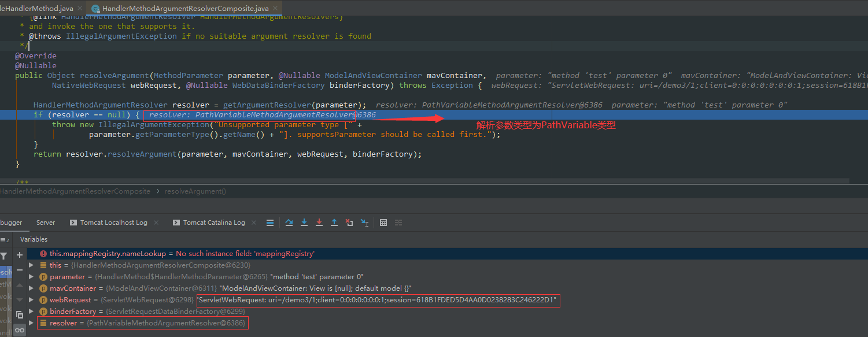This screenshot has width=868, height=337.
Task: Click HandlerMethodArgumentResolverComposite in the breadcrumb
Action: (x=75, y=191)
